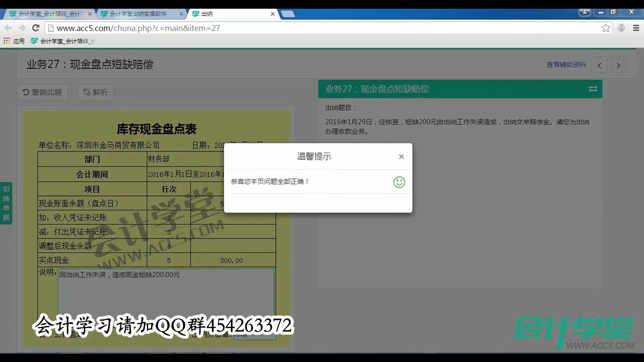The image size is (644, 362).
Task: Go back in the browser
Action: (x=9, y=28)
